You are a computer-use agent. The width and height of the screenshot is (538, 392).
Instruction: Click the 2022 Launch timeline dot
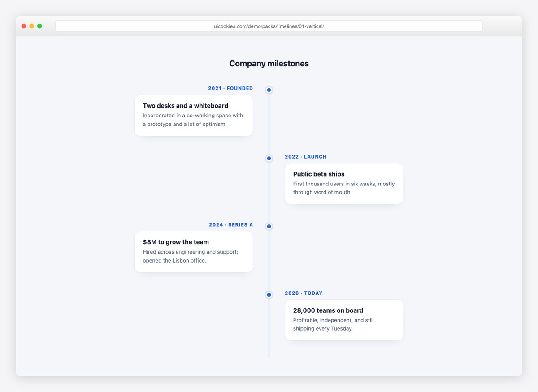pyautogui.click(x=269, y=159)
